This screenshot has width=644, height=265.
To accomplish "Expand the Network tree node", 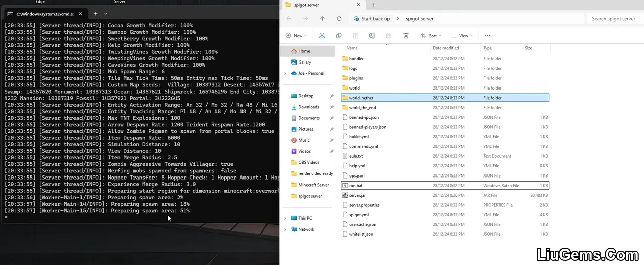I will click(285, 229).
